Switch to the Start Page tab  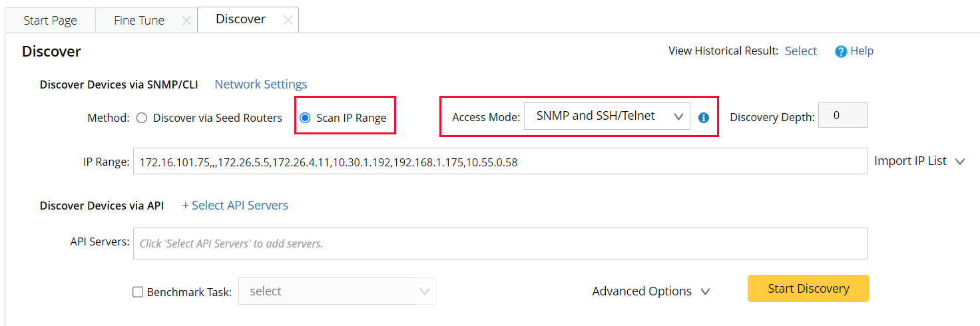[50, 21]
